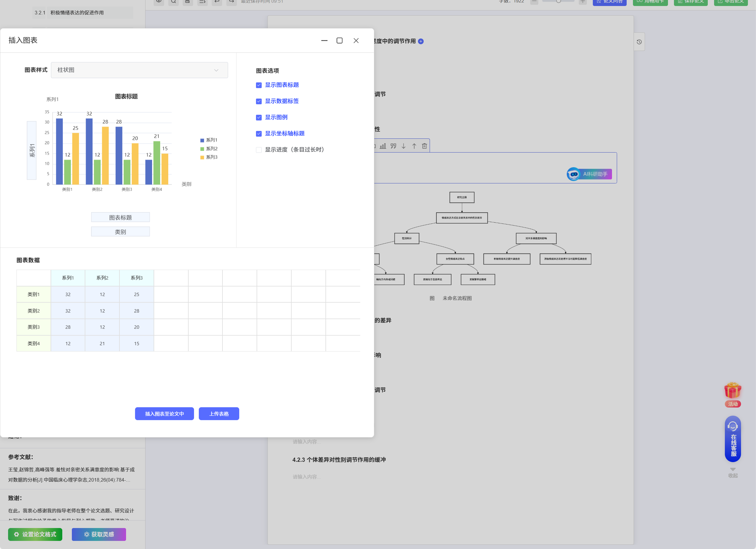Uncheck the 显示图例 option
756x549 pixels.
point(259,117)
